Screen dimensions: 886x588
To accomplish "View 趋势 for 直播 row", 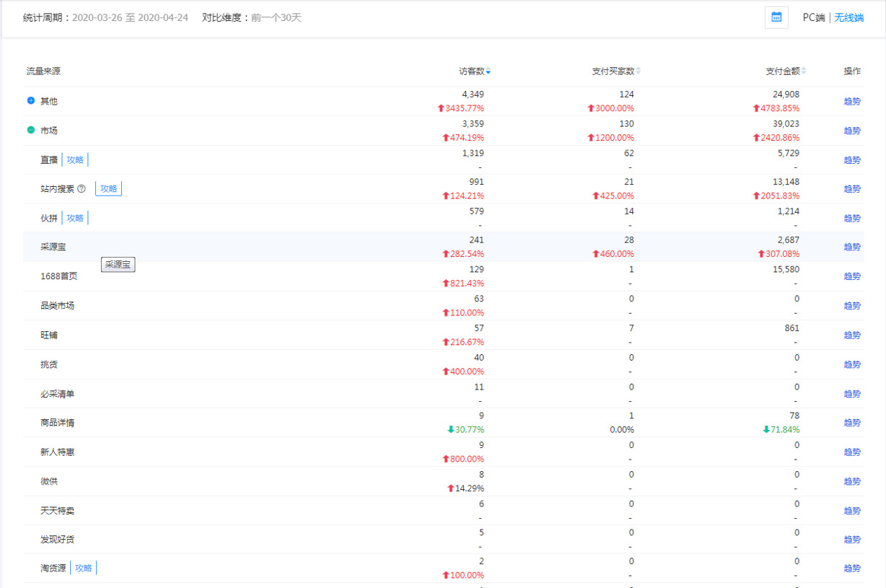I will tap(852, 160).
